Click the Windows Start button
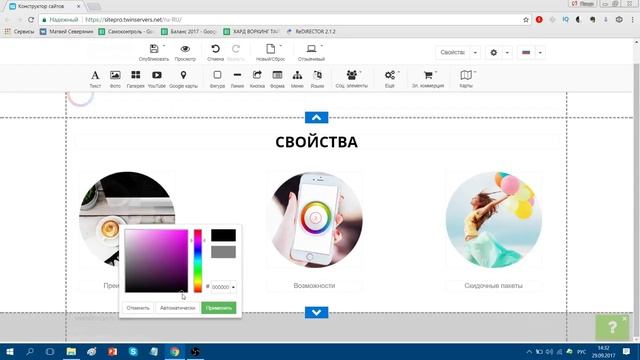The height and width of the screenshot is (360, 640). pos(10,351)
